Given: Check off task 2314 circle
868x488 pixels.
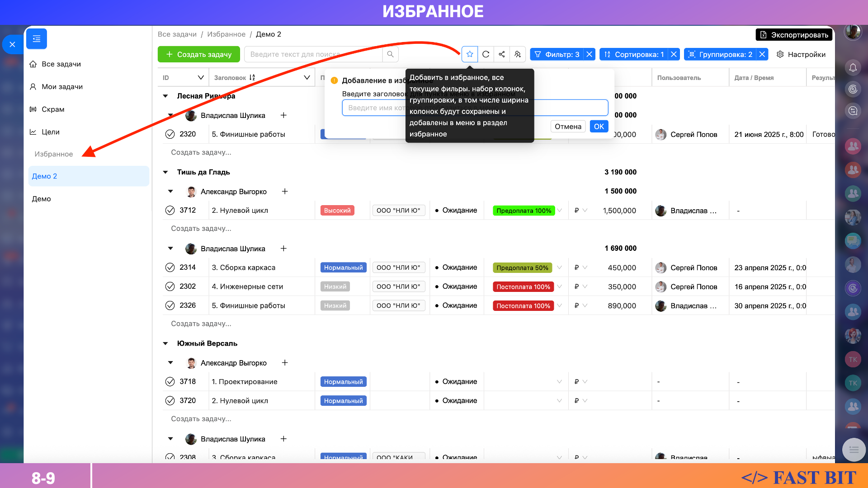Looking at the screenshot, I should [x=170, y=267].
